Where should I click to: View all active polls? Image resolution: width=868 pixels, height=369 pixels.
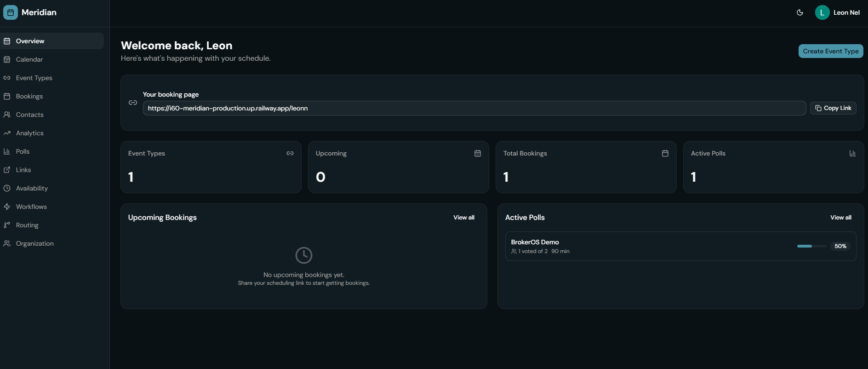[840, 218]
